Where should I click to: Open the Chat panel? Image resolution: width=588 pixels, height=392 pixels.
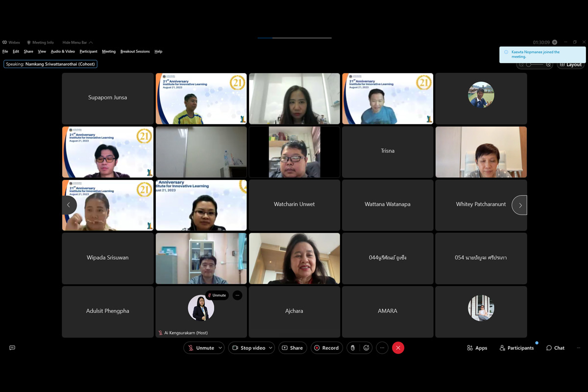555,348
